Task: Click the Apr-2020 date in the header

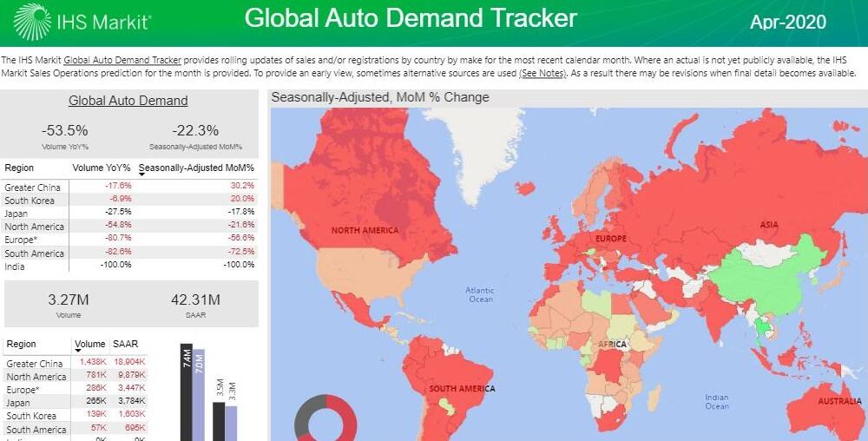Action: pos(788,22)
